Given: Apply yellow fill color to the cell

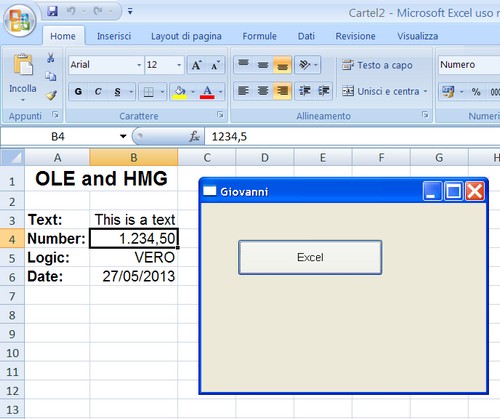Looking at the screenshot, I should pyautogui.click(x=180, y=91).
